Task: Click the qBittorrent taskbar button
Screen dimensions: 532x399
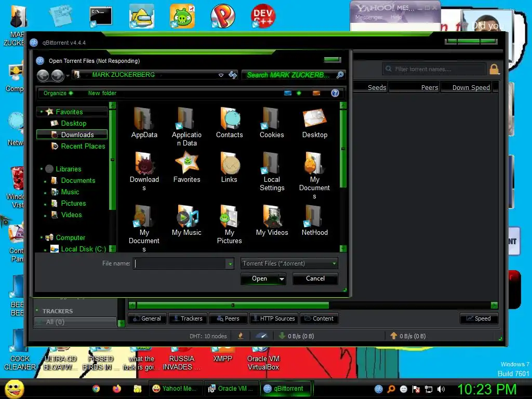Action: tap(285, 389)
